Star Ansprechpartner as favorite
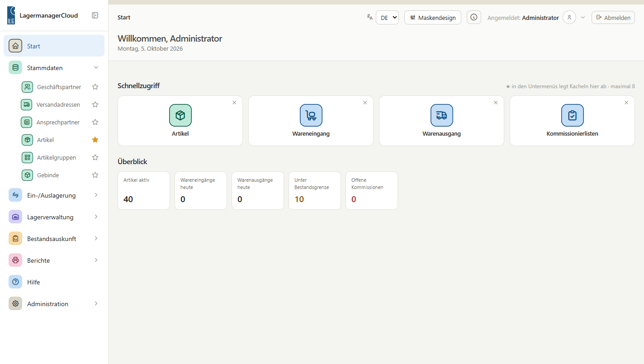This screenshot has height=364, width=644. pos(95,122)
